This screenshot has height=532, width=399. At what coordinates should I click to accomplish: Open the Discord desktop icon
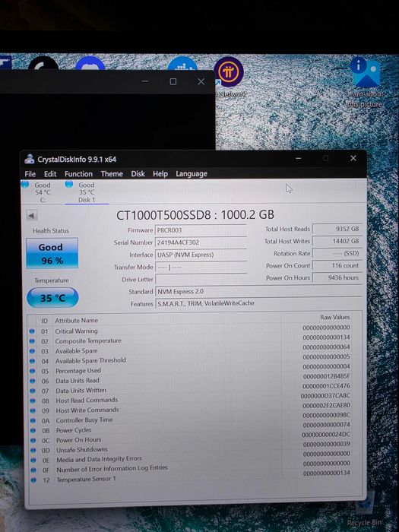pos(90,63)
